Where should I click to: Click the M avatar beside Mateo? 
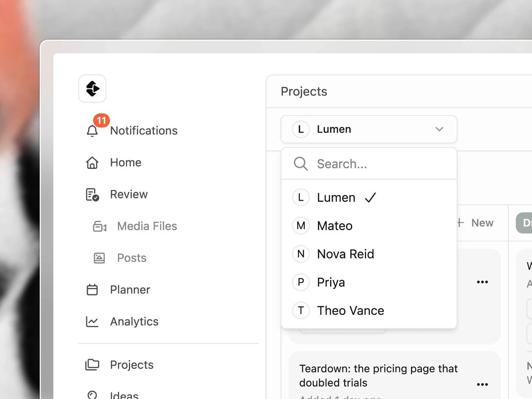pos(301,226)
